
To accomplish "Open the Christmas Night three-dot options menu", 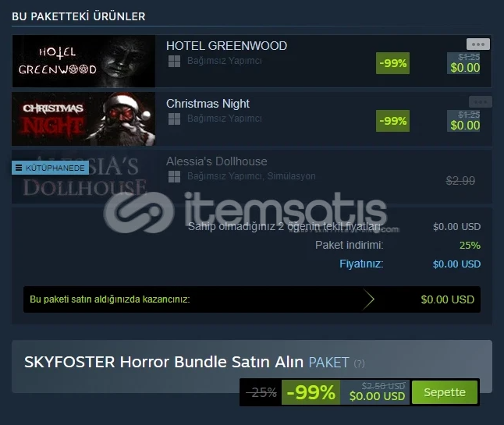I will click(481, 102).
